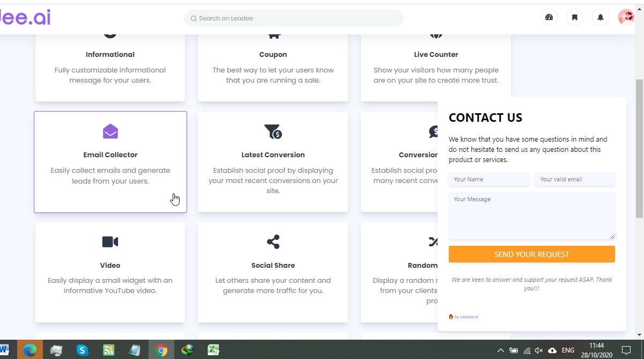Open the dashboard speedometer icon
644x359 pixels.
[x=549, y=17]
